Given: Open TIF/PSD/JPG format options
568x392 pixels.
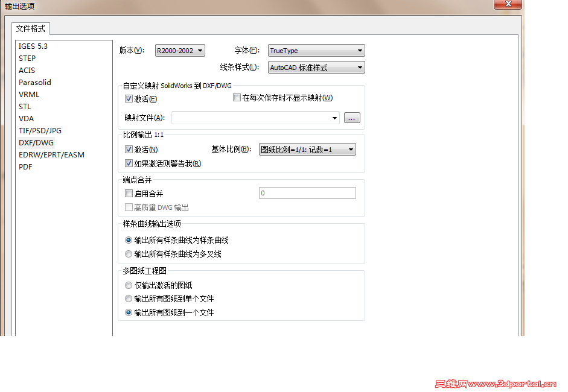Looking at the screenshot, I should pyautogui.click(x=40, y=131).
